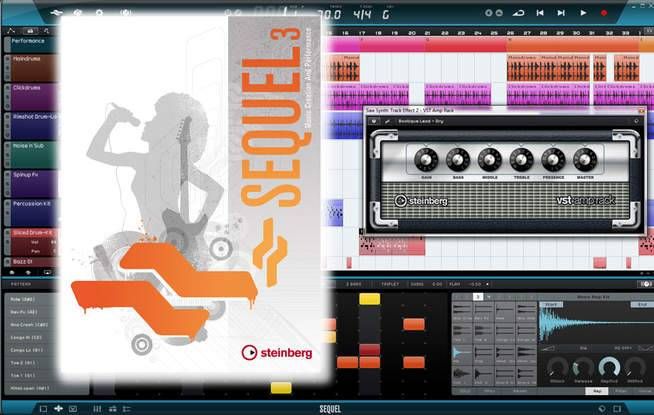Select the Performance track
Viewport: 654px width, 415px height.
pos(30,41)
